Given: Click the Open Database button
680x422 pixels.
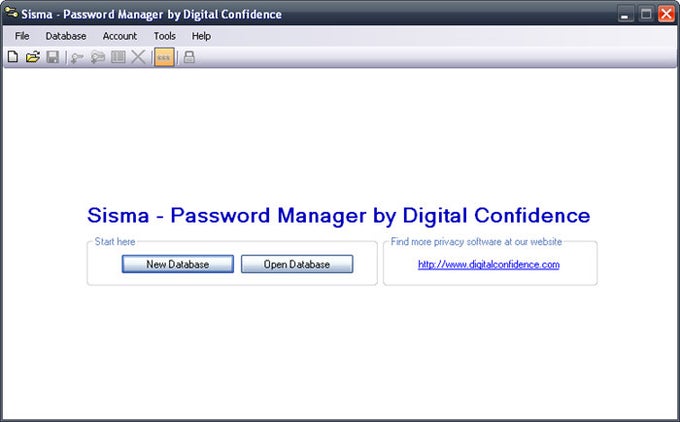Looking at the screenshot, I should 297,264.
